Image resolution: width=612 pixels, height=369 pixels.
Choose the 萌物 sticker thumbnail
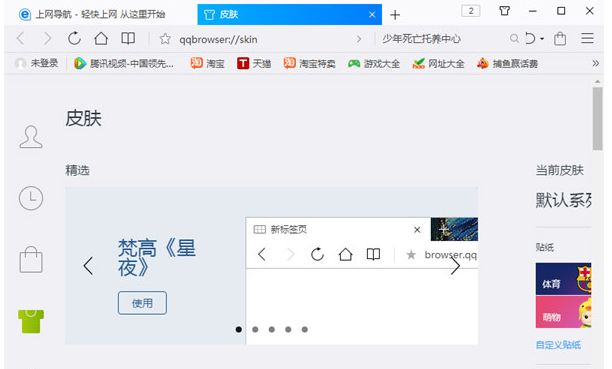[563, 312]
